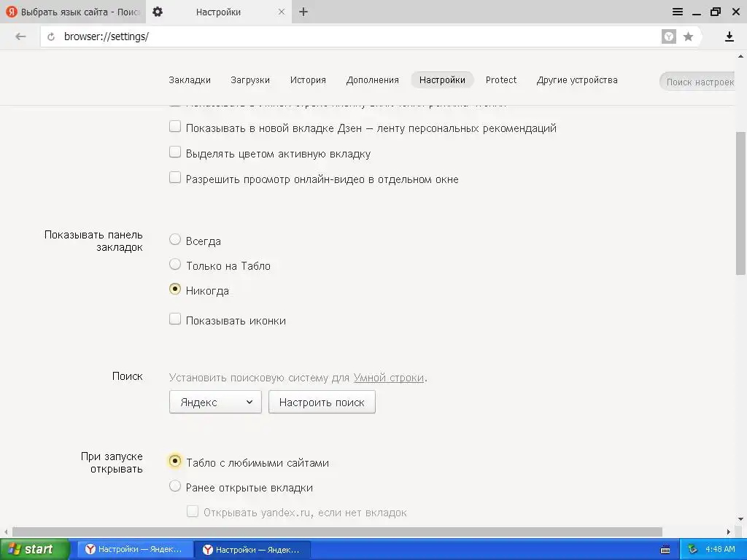Close the Настройки tab

click(x=282, y=12)
